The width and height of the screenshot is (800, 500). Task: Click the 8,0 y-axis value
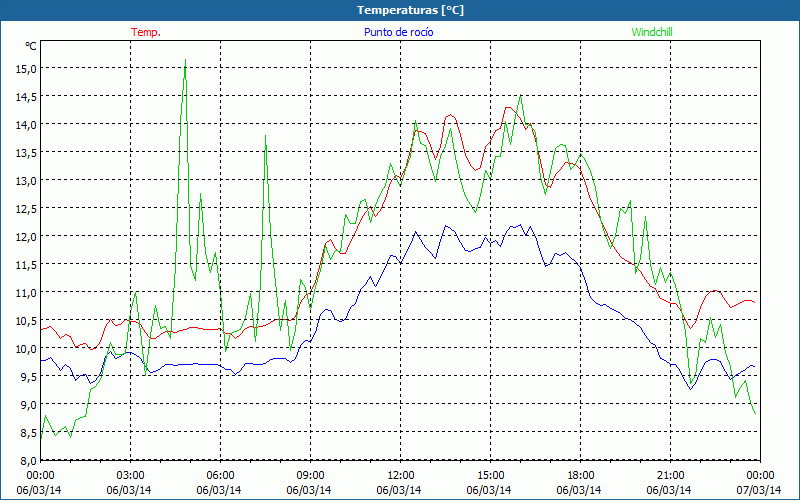pos(28,461)
